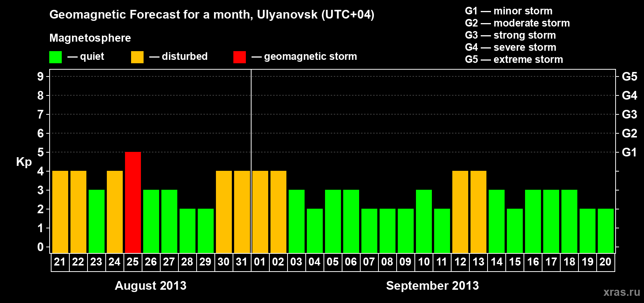Click the green quiet legend swatch

tap(56, 57)
